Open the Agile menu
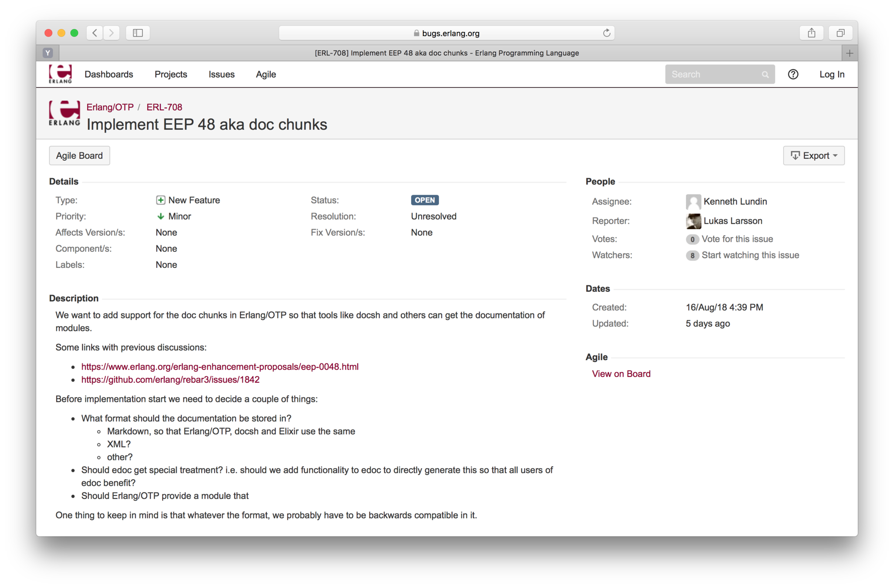The image size is (894, 588). tap(265, 74)
